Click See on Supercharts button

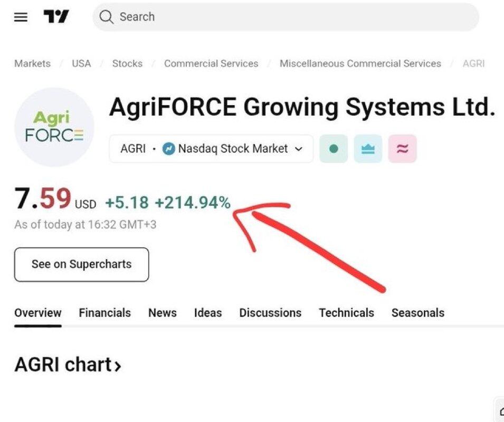tap(82, 265)
